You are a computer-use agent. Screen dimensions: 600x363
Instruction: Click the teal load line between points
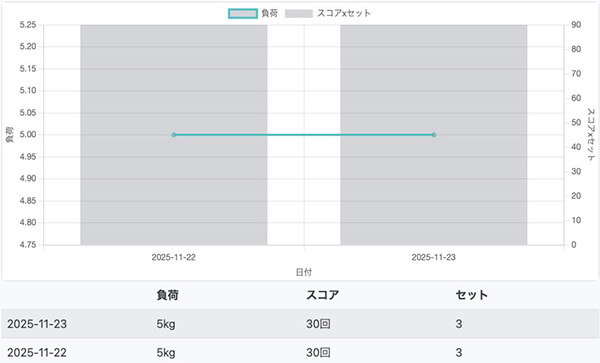[304, 135]
